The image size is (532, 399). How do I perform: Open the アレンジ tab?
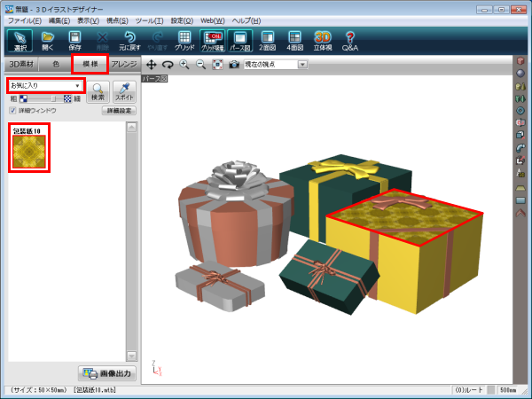tap(122, 65)
